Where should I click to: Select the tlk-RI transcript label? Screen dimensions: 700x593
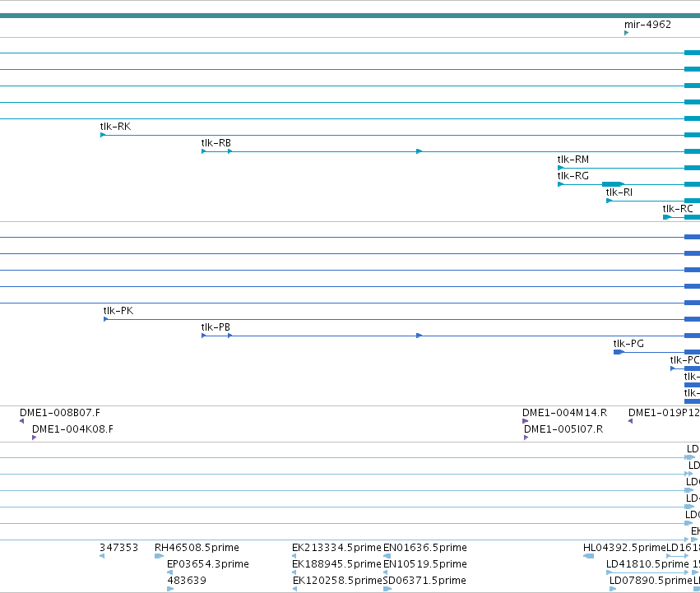point(619,192)
